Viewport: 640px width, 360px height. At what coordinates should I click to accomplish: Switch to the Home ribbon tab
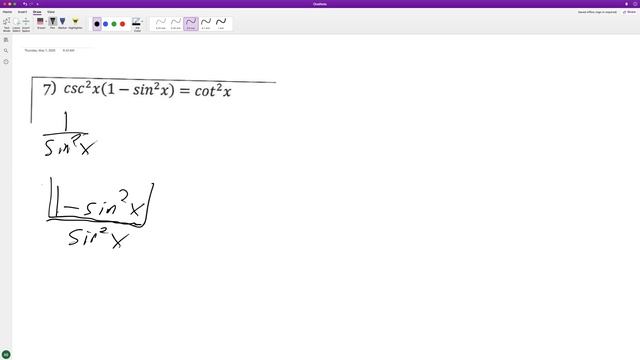point(7,12)
